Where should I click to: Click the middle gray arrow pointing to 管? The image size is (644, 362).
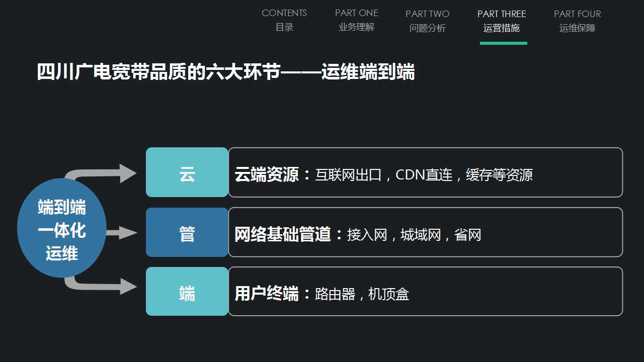(x=121, y=232)
